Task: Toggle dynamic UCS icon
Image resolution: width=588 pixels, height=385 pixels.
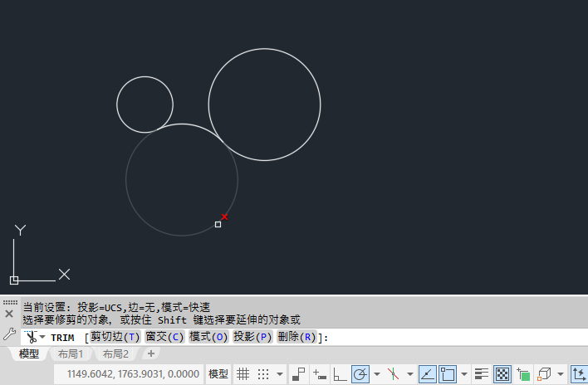Action: (579, 373)
